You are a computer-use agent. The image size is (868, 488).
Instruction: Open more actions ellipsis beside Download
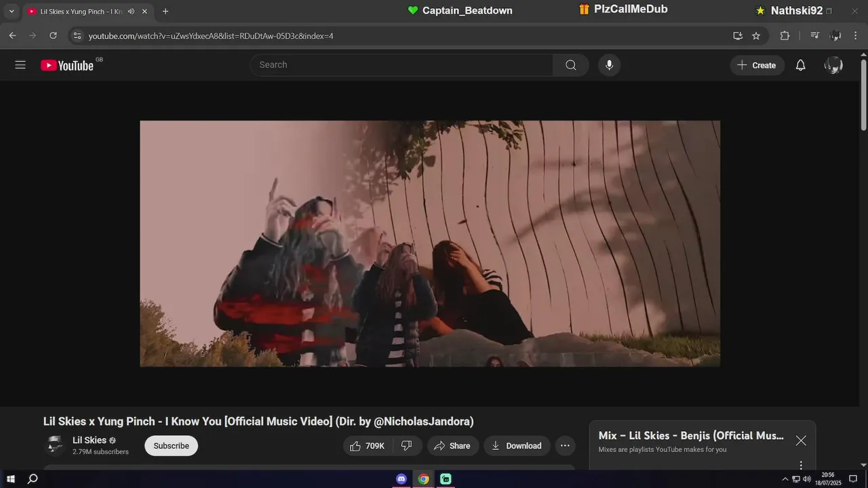pyautogui.click(x=565, y=446)
